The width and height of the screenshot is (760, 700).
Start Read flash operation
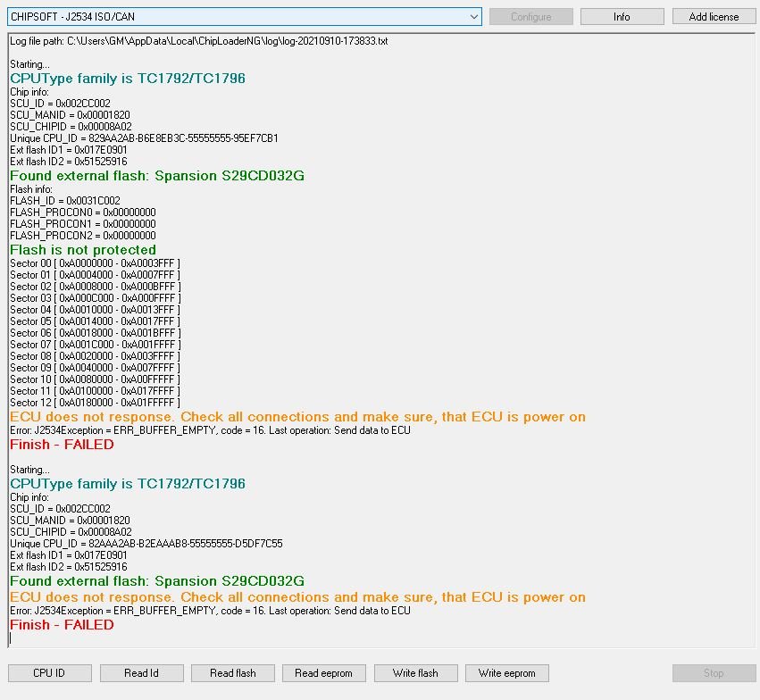point(232,673)
